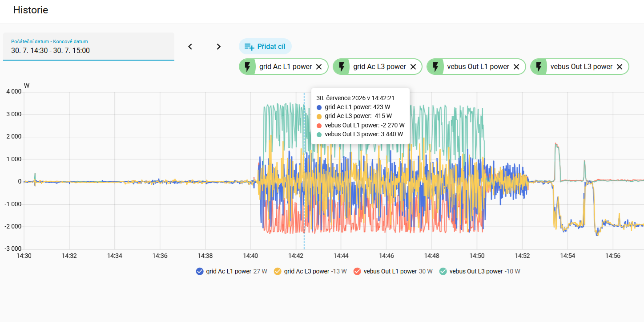Click the 14:46 time axis label
Viewport: 644px width, 322px height.
[x=386, y=256]
